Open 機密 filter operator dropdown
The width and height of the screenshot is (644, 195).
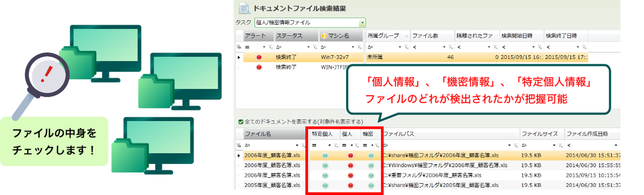click(x=372, y=146)
